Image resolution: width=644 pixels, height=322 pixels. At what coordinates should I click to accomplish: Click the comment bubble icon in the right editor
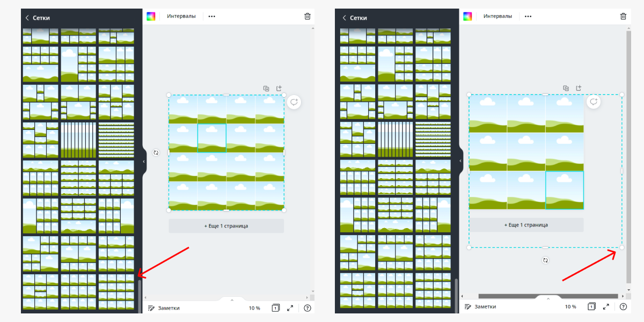(593, 101)
